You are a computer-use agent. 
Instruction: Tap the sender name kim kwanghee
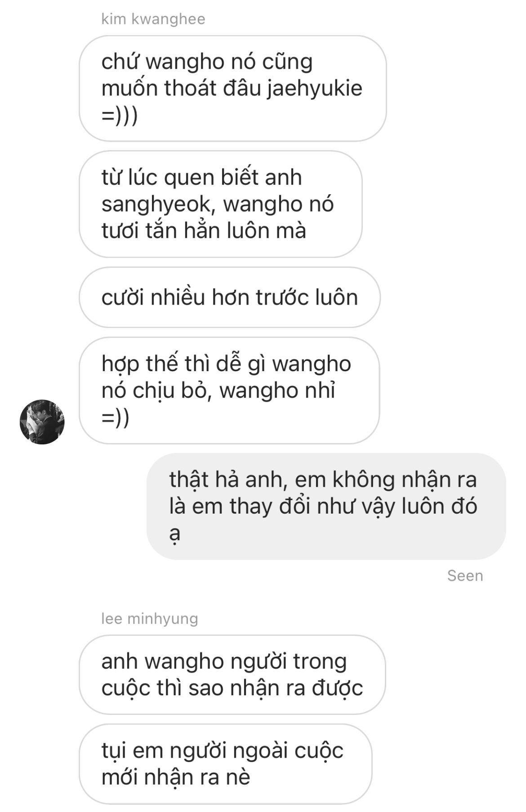(x=153, y=19)
